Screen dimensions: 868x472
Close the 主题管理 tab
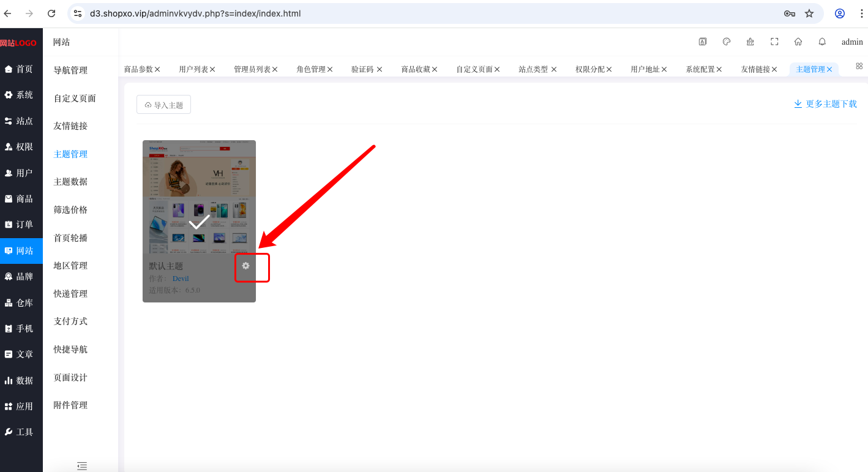click(829, 70)
